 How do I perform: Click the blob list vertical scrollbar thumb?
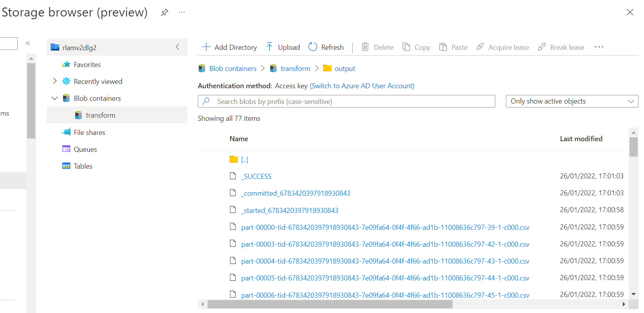pos(633,147)
